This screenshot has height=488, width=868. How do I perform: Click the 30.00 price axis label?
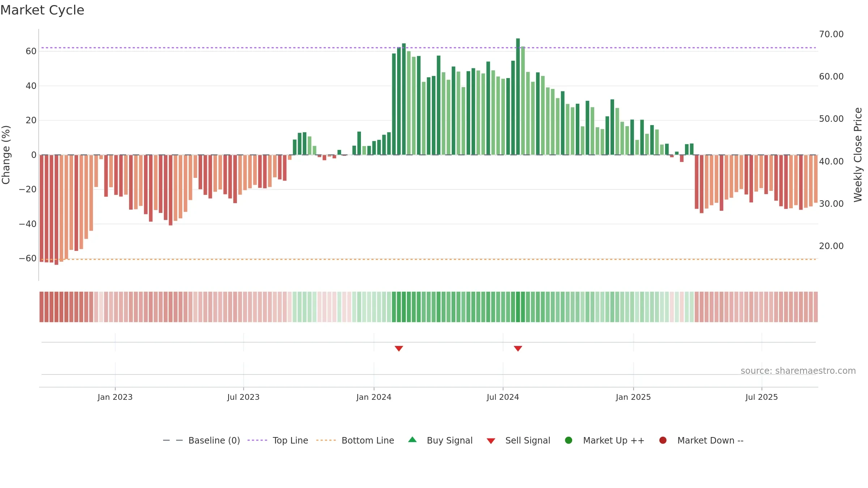pos(831,204)
